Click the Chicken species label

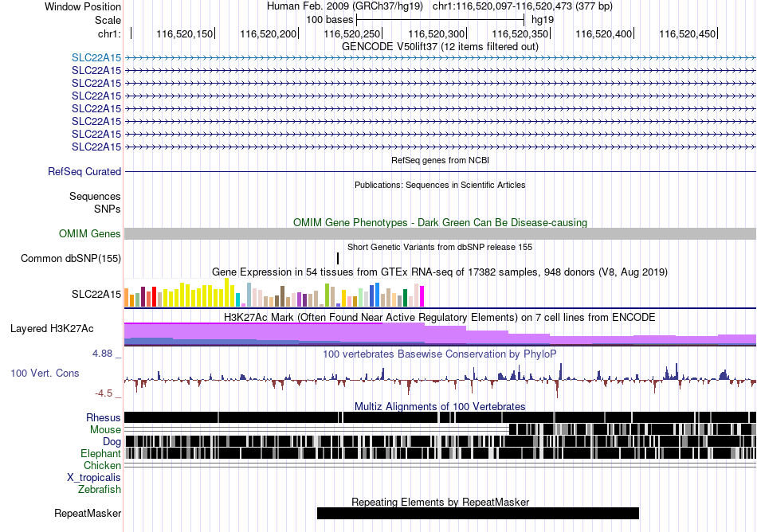pos(102,465)
